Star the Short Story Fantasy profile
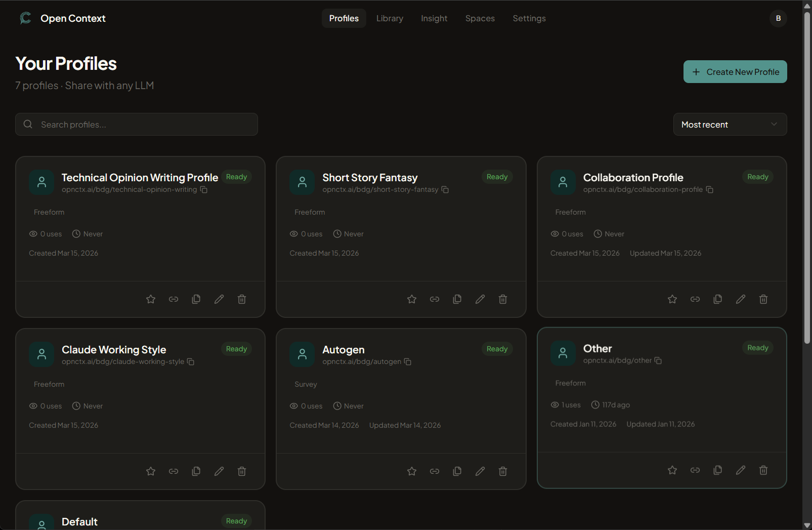The image size is (812, 530). pyautogui.click(x=412, y=299)
